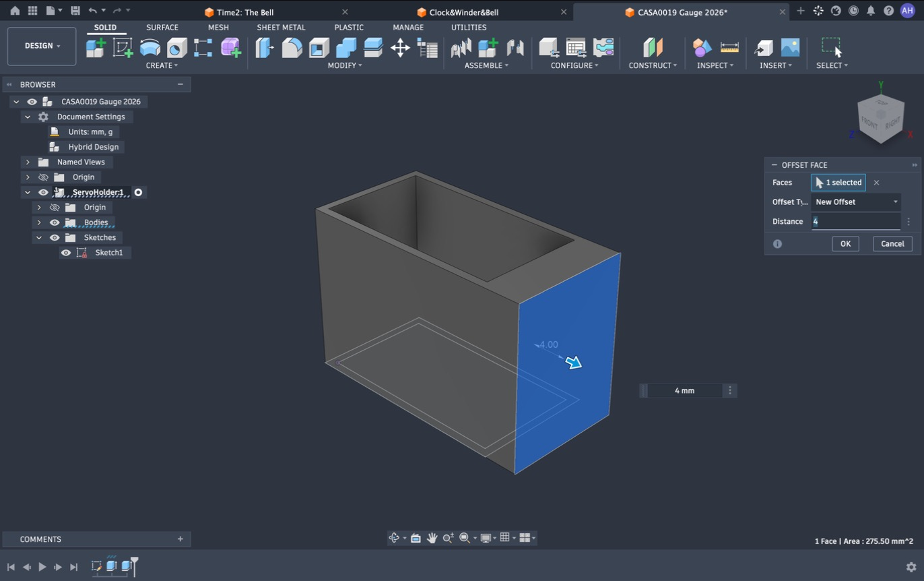
Task: Click the Save icon in title bar
Action: (x=75, y=11)
